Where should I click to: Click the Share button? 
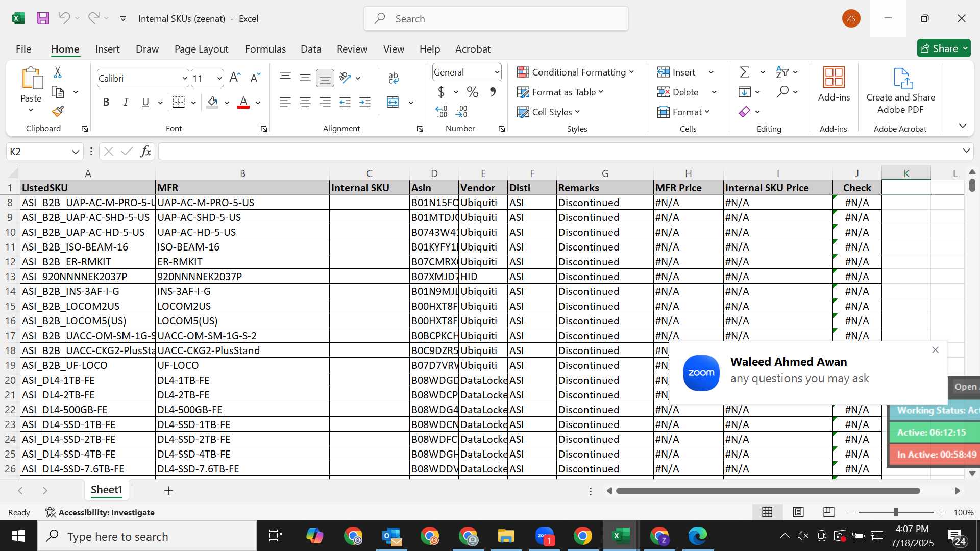click(x=944, y=48)
